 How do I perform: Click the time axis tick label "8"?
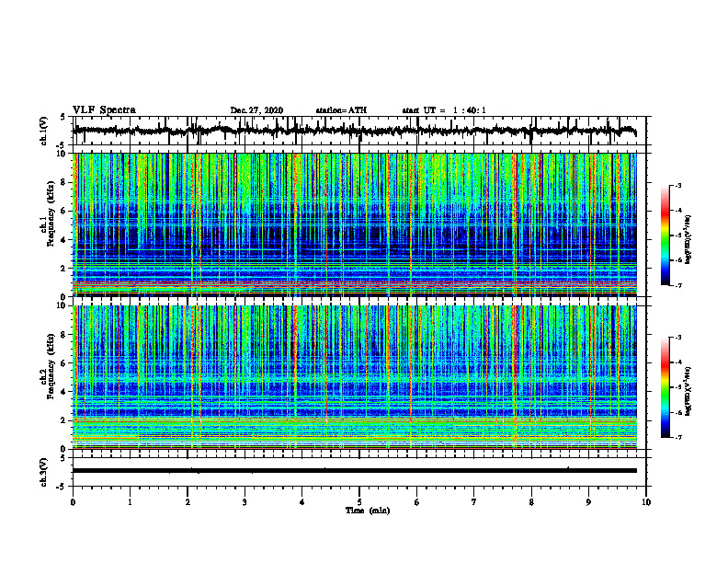pos(531,502)
